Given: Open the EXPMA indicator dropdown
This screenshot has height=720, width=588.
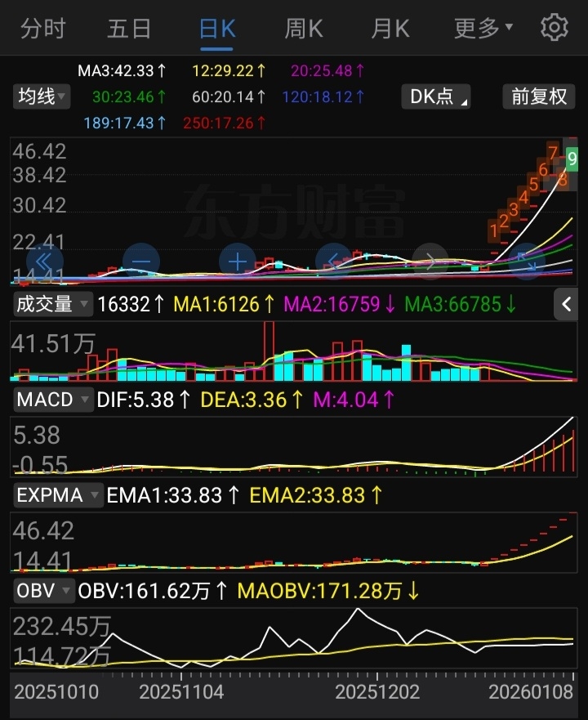Looking at the screenshot, I should click(57, 495).
